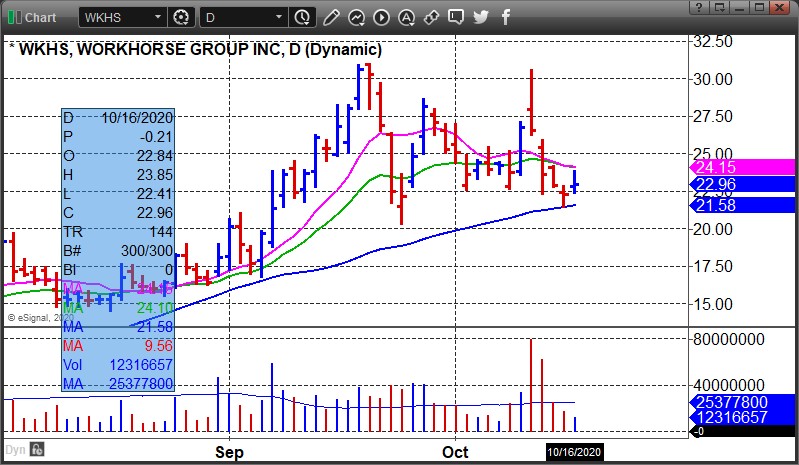Open the WKHS symbol dropdown

157,17
